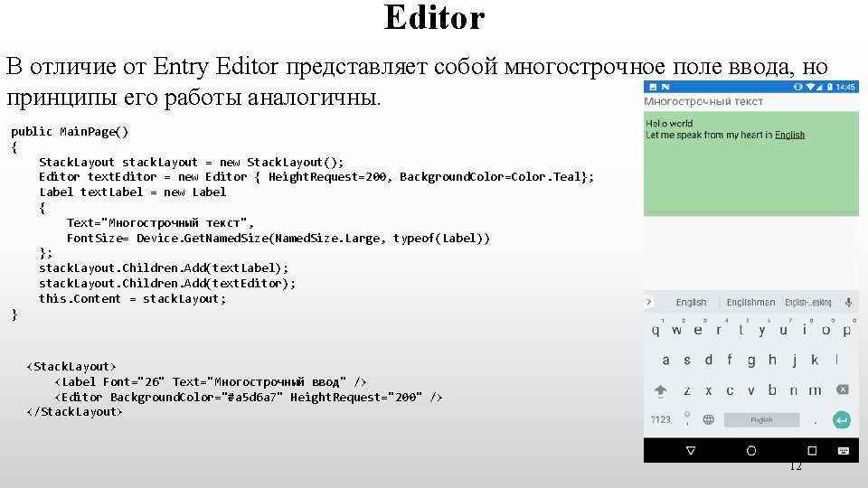The image size is (868, 488).
Task: Tap the 'f' key
Action: 730,360
